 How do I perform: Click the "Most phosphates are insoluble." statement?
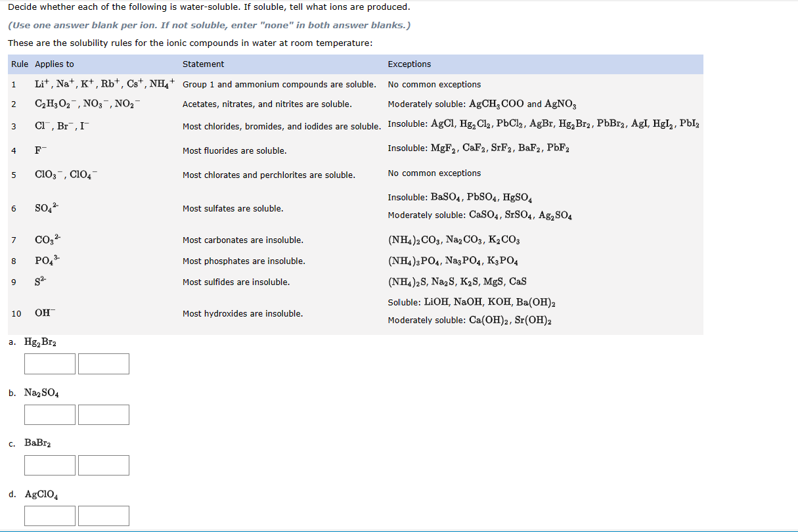[x=244, y=261]
